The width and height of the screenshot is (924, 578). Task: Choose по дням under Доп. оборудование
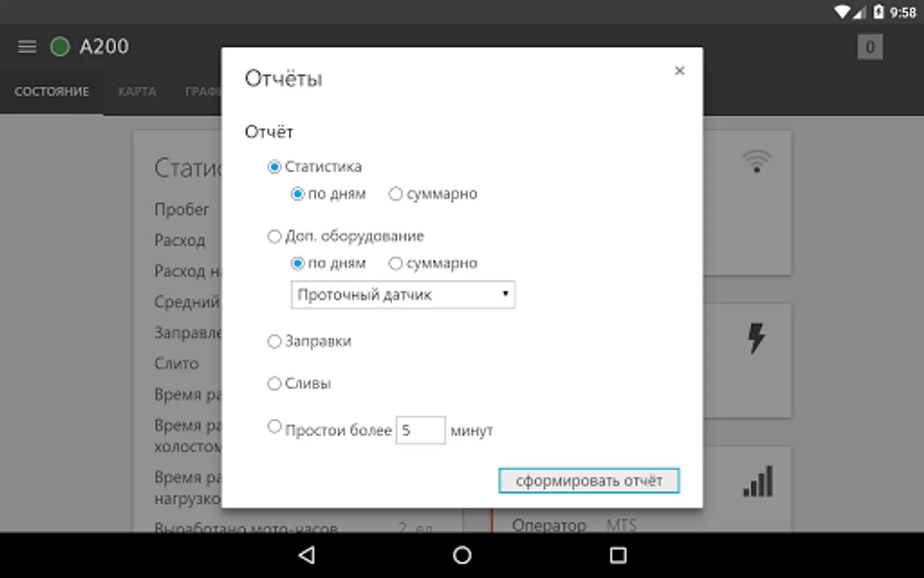[x=297, y=263]
